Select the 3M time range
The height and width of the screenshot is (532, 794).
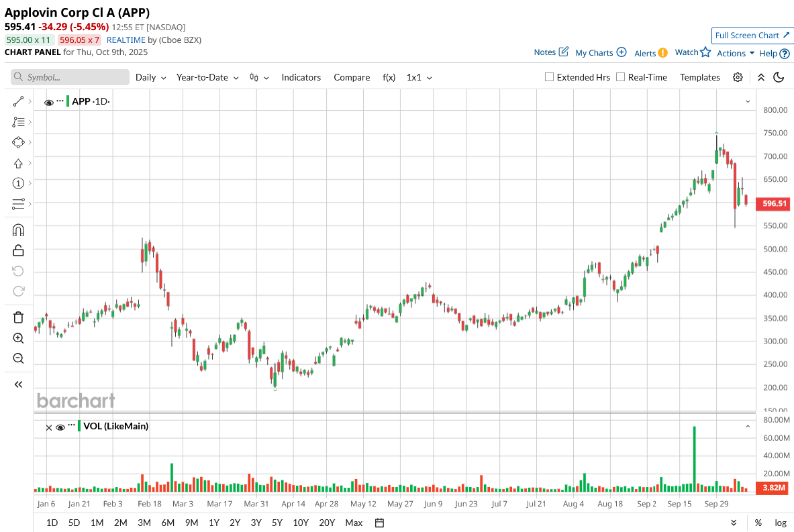click(144, 523)
